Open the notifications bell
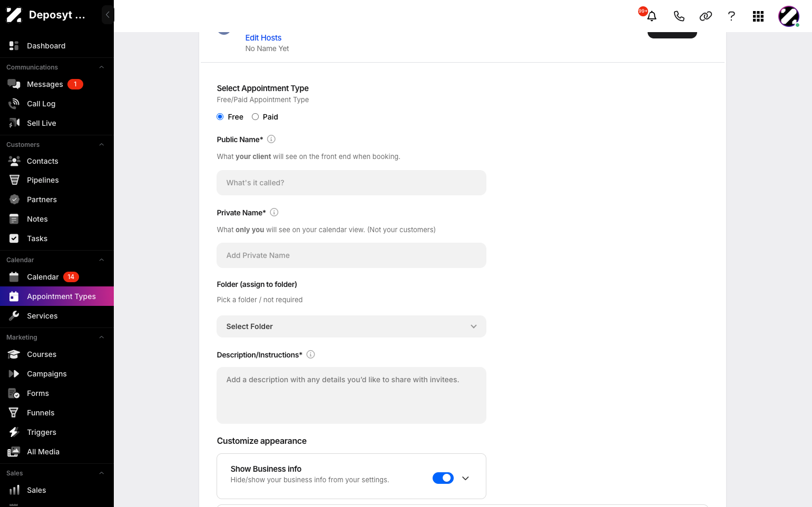Screen dimensions: 812x507 pyautogui.click(x=652, y=16)
